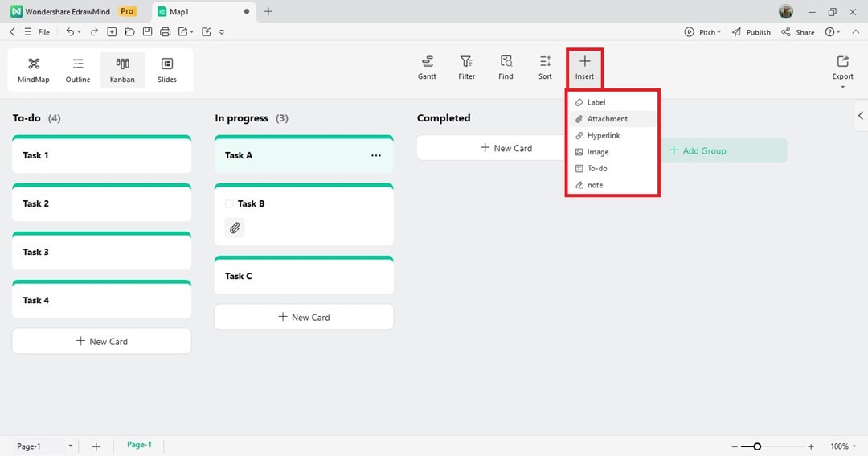Screen dimensions: 868x456
Task: Switch to Kanban view mode
Action: coord(122,70)
